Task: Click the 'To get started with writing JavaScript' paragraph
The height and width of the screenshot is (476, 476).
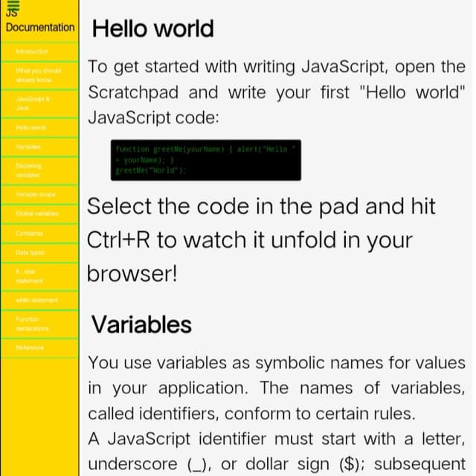Action: (277, 92)
